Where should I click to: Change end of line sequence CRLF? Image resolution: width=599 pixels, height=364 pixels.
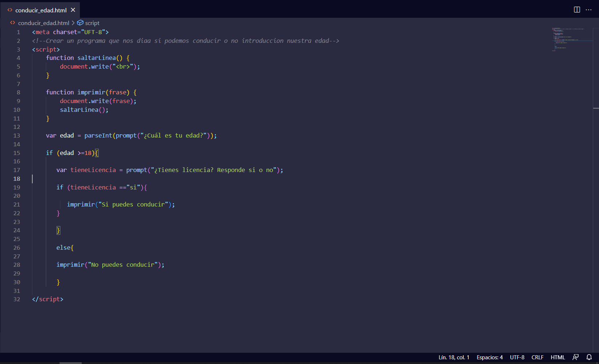point(537,357)
